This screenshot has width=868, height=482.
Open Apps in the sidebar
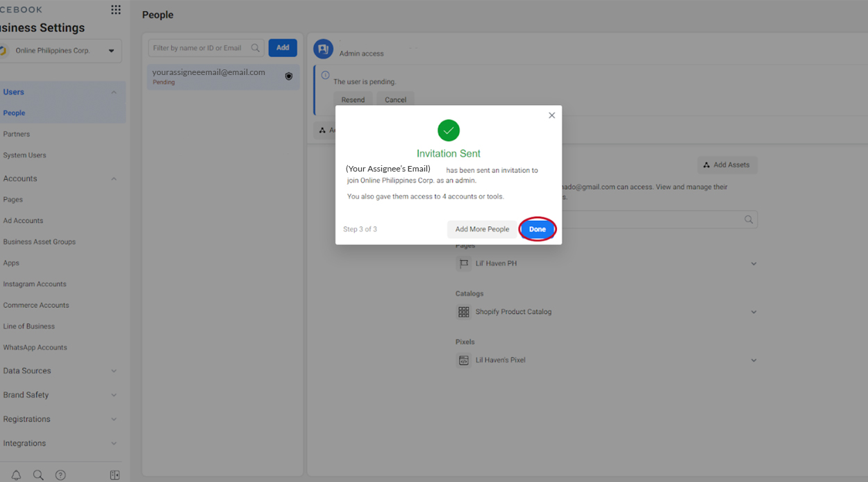(11, 263)
